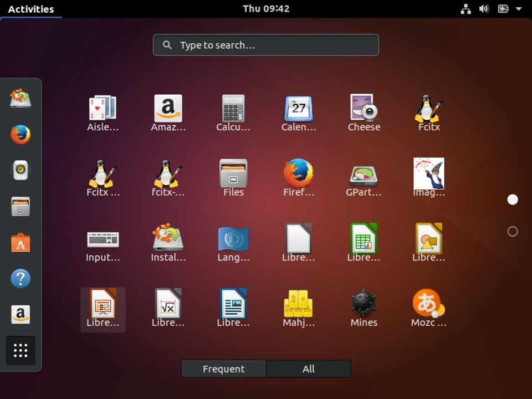The image size is (532, 399).
Task: Toggle the Show Applications grid button
Action: coord(21,350)
